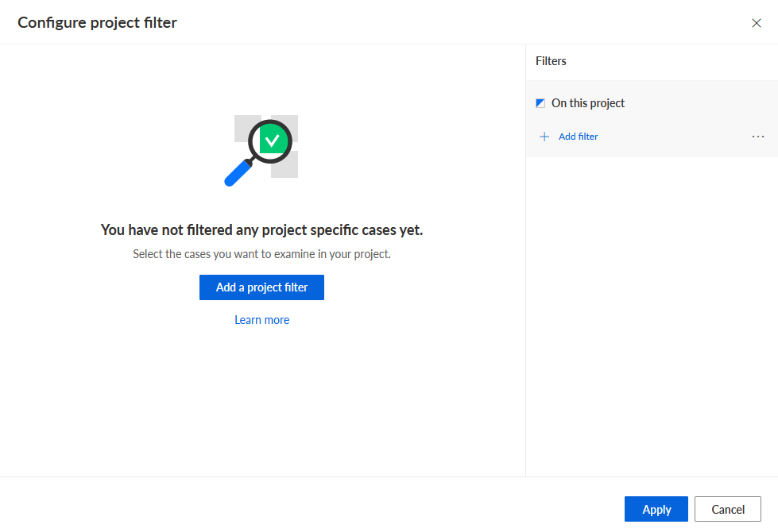Click Add filter in the Filters panel
The height and width of the screenshot is (532, 778).
point(578,137)
